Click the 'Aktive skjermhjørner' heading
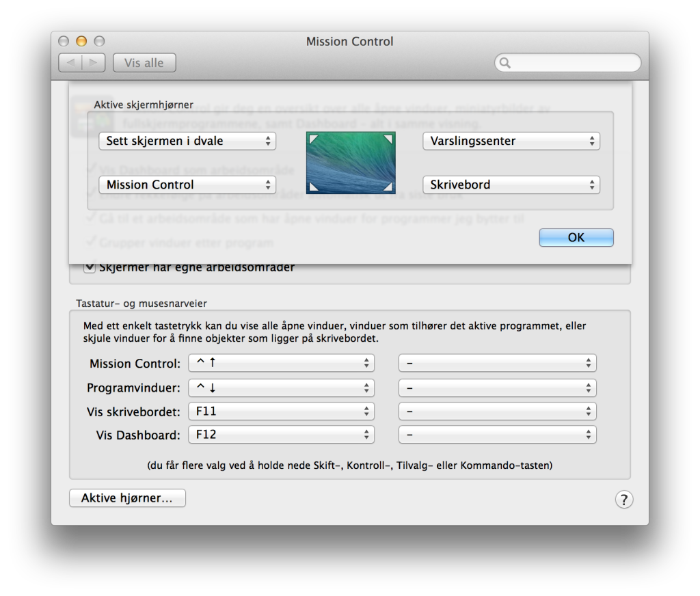700x596 pixels. pyautogui.click(x=144, y=105)
